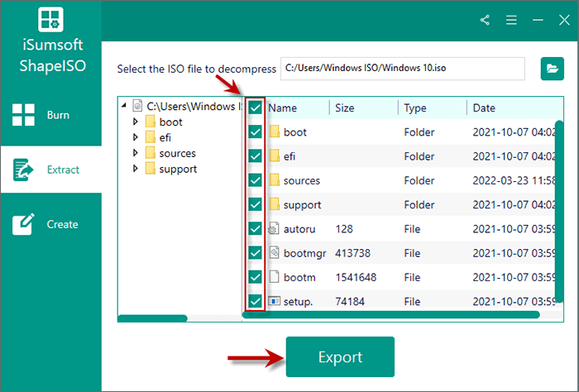Expand the boot folder in tree
This screenshot has width=579, height=392.
pyautogui.click(x=136, y=122)
